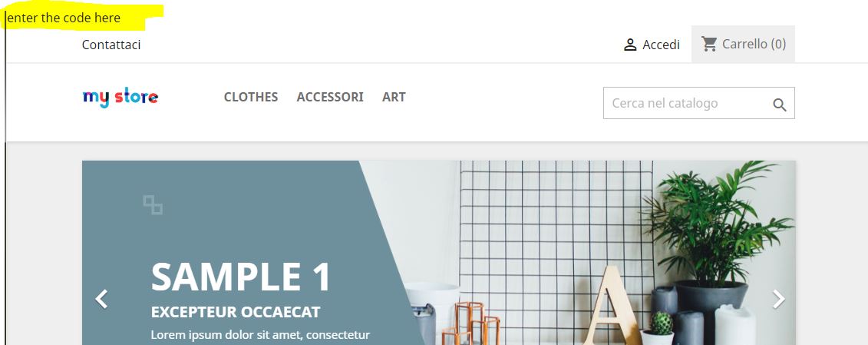
Task: Click the SAMPLE 1 slide heading
Action: [241, 277]
